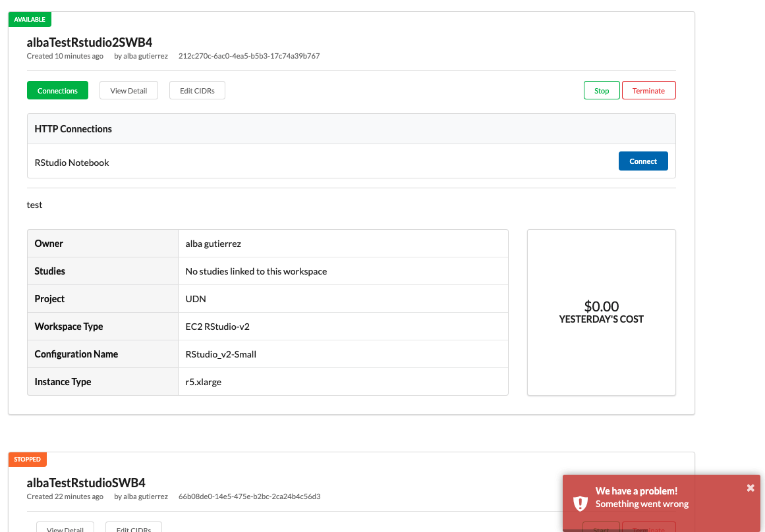Start the stopped albaTestRstudioSWB4 workspace
This screenshot has height=532, width=765.
pos(601,529)
